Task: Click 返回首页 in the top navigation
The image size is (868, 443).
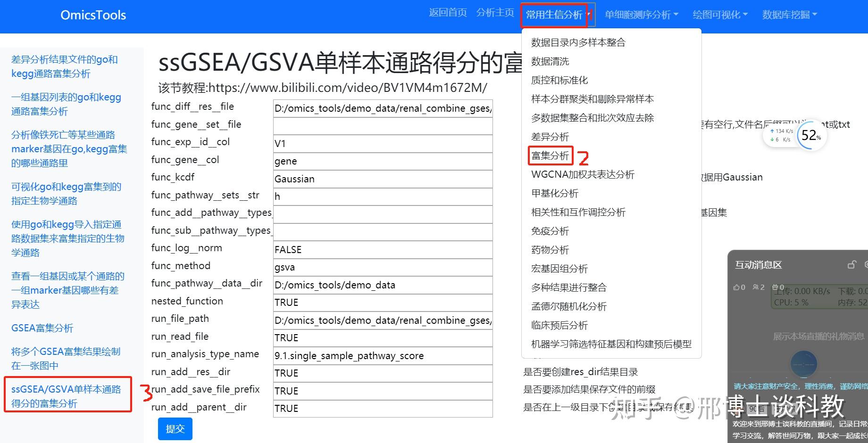Action: (x=447, y=13)
